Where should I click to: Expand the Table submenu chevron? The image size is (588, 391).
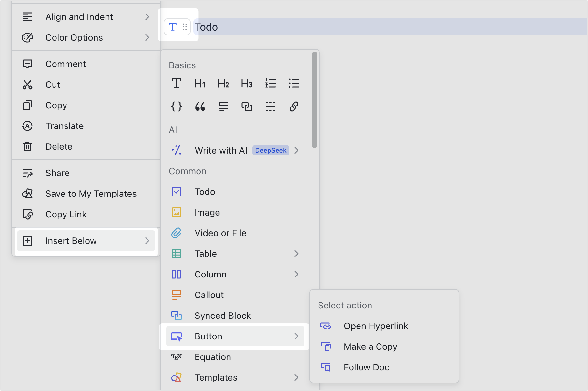click(296, 254)
